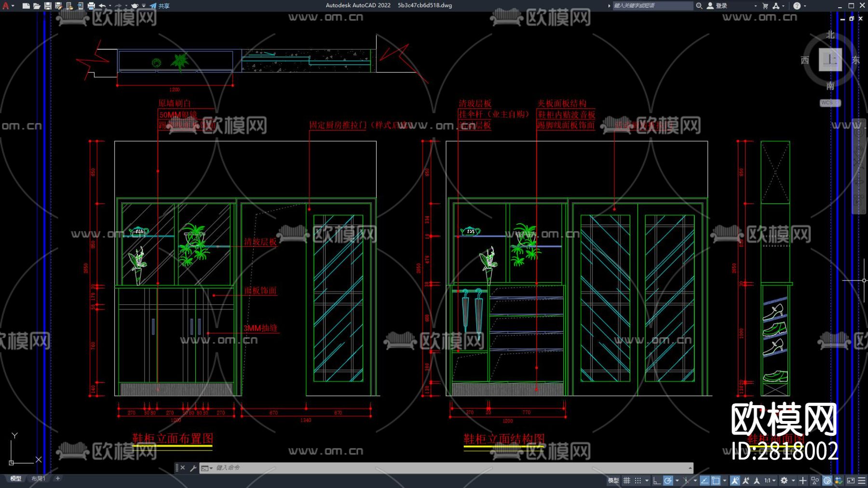Viewport: 868px width, 488px height.
Task: Toggle ortho mode in status bar
Action: (x=657, y=480)
